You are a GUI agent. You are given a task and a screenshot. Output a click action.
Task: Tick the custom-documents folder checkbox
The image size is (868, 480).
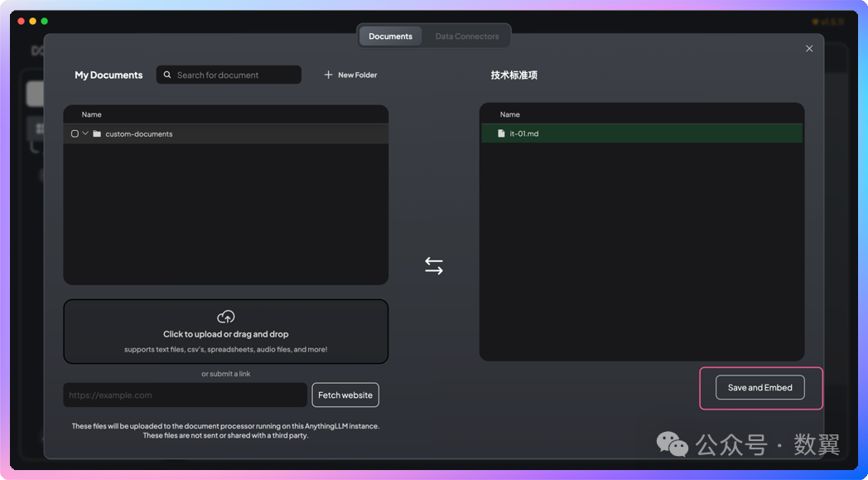(x=75, y=134)
